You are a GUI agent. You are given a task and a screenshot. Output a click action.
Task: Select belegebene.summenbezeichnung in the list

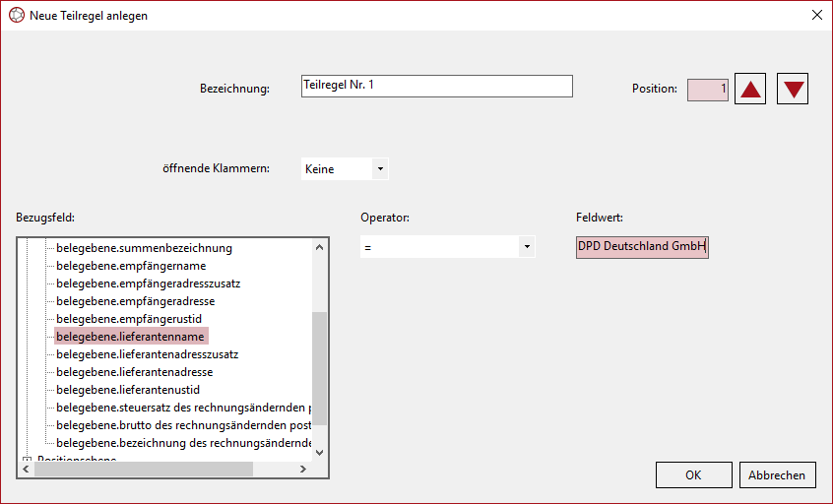pos(144,248)
